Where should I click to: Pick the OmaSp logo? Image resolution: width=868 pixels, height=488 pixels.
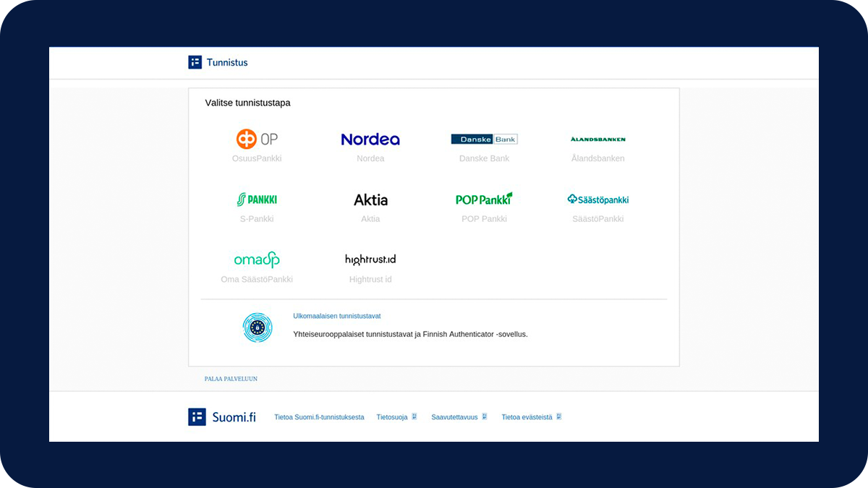[x=257, y=260]
